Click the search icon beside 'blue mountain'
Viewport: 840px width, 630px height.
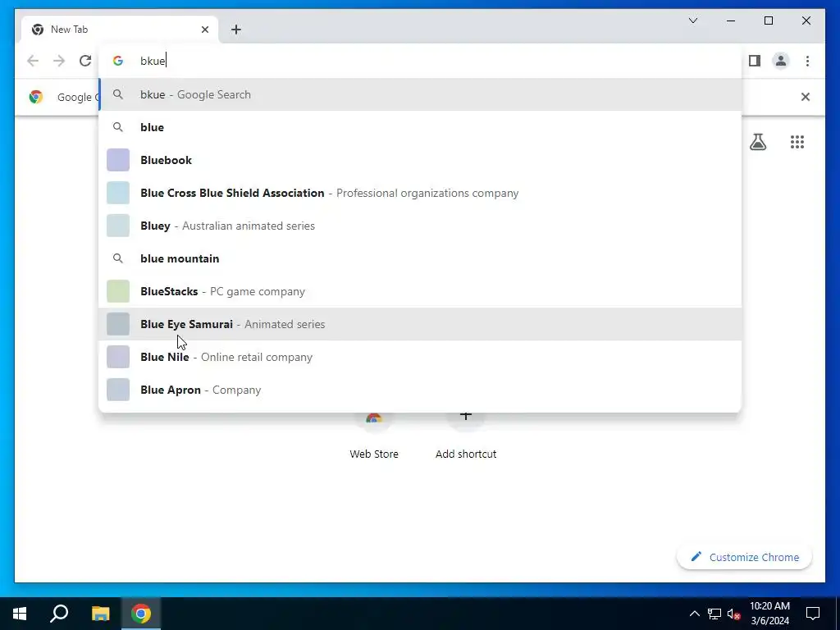pyautogui.click(x=118, y=258)
